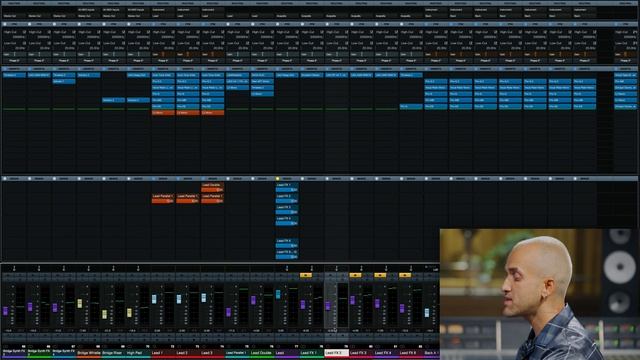Screen dimensions: 640x360
Task: Select the Lead 3 channel name
Action: pos(213,353)
